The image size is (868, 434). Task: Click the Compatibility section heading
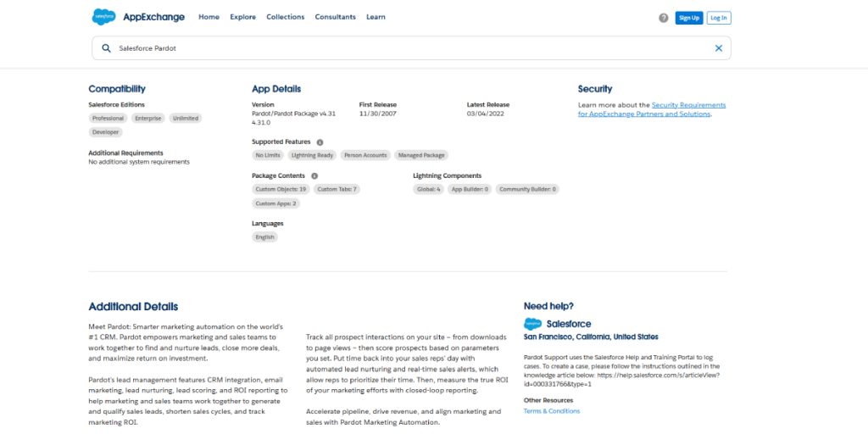coord(117,88)
